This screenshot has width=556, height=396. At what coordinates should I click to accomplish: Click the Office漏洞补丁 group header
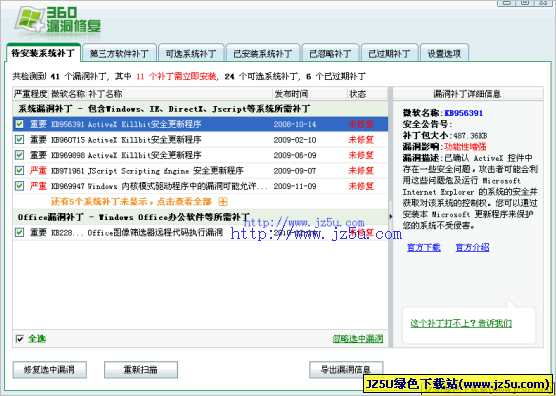click(200, 217)
